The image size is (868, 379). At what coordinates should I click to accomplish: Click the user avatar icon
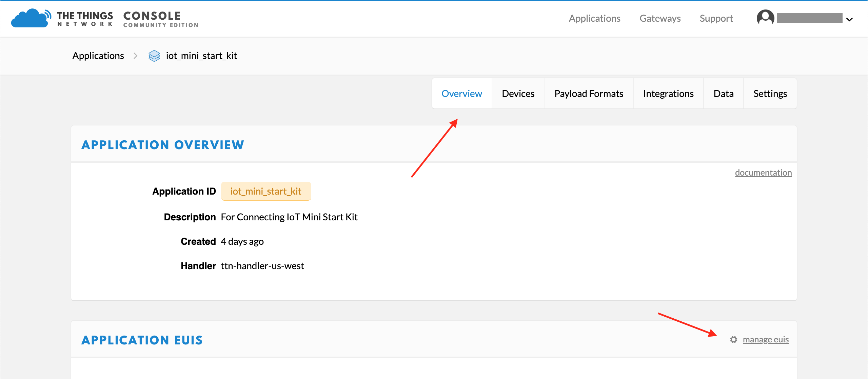click(765, 18)
